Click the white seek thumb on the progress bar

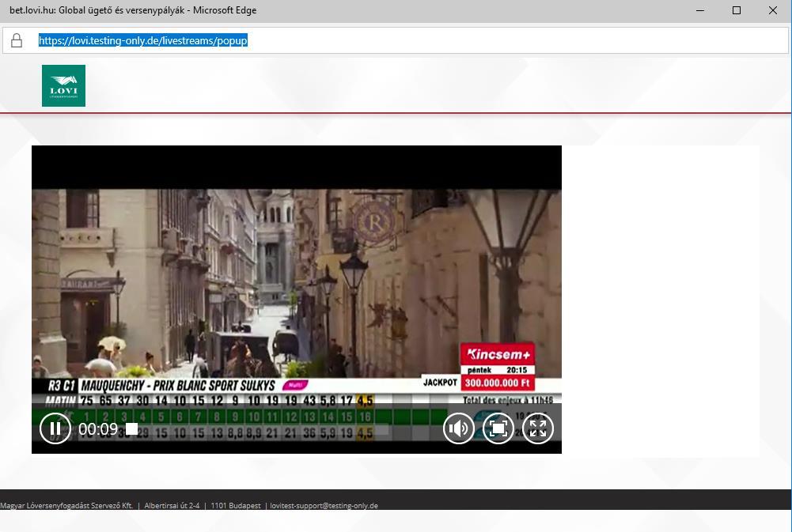click(132, 428)
